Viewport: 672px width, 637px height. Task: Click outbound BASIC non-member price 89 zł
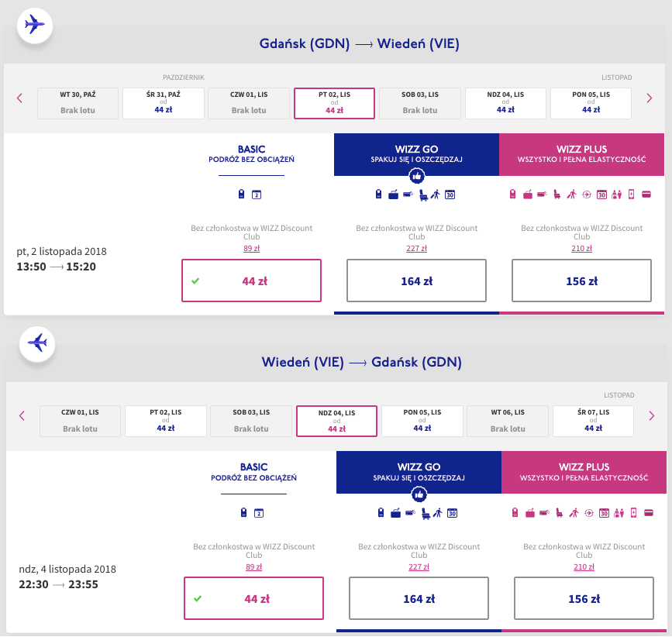point(252,249)
